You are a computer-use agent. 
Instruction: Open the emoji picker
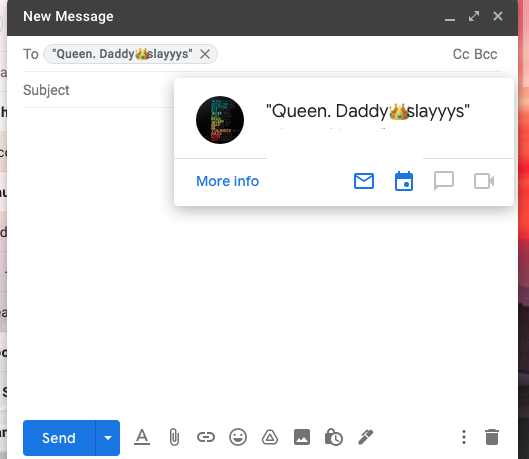[238, 437]
